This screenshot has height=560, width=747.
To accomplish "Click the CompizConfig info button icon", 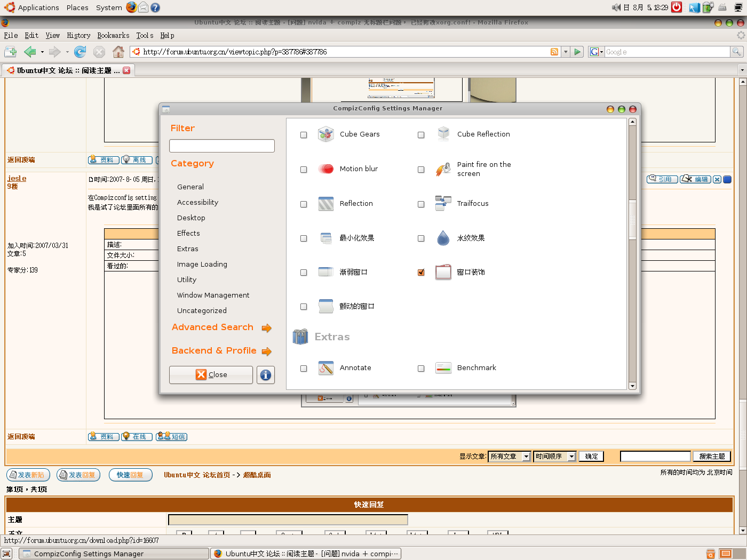I will point(266,375).
